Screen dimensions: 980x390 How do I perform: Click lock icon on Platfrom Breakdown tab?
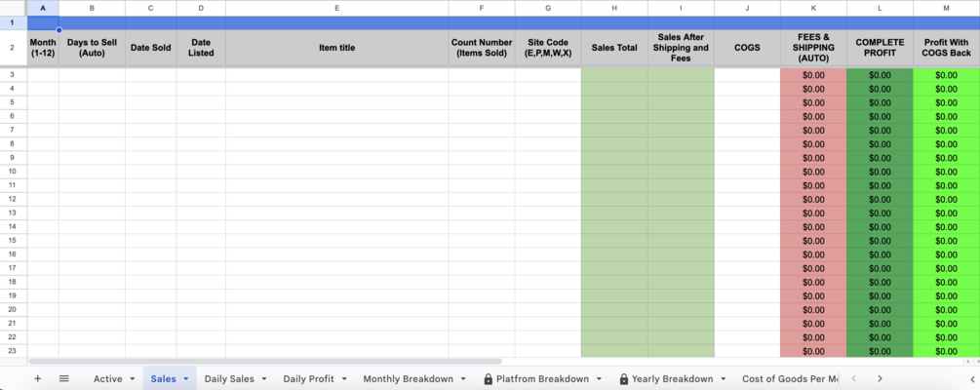tap(488, 379)
